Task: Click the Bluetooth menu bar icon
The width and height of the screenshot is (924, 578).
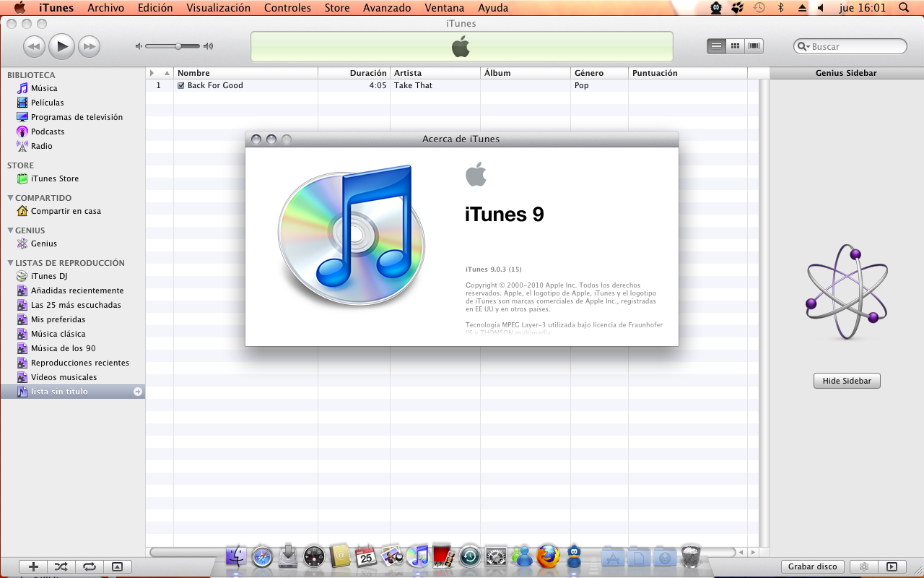Action: (780, 8)
